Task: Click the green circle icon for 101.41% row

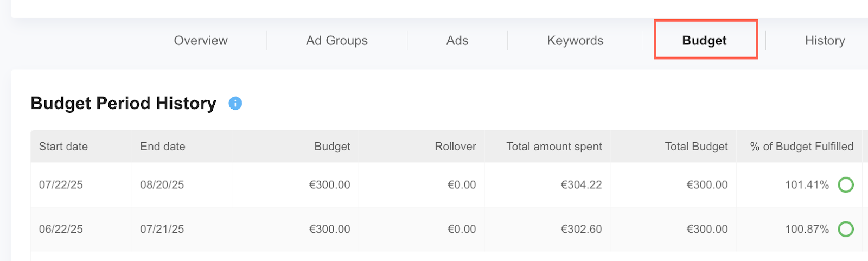Action: click(x=845, y=185)
